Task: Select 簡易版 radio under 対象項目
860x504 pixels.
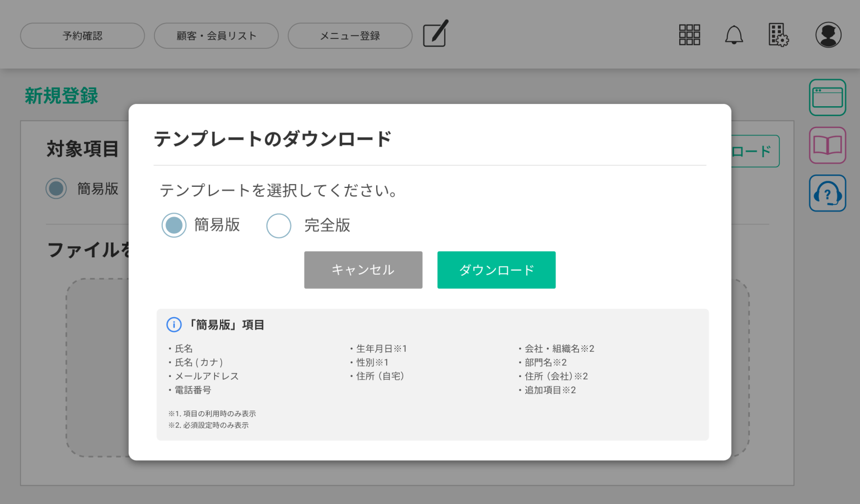Action: (x=56, y=189)
